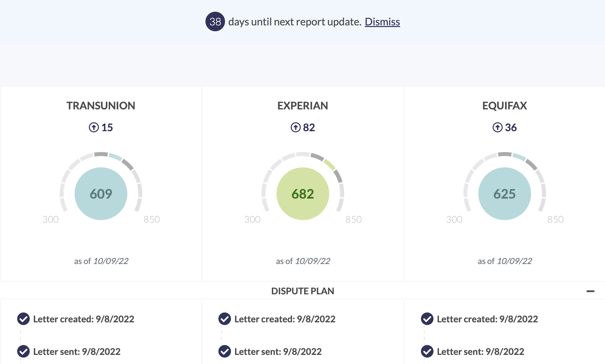Click the Experian 682 score circle
605x364 pixels.
pos(303,194)
